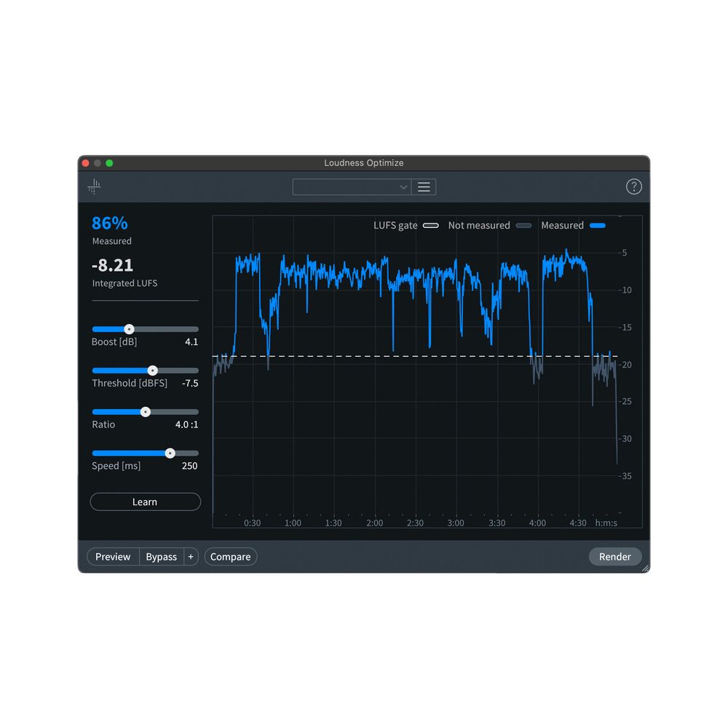Adjust the Ratio slider
The image size is (728, 728).
[145, 411]
